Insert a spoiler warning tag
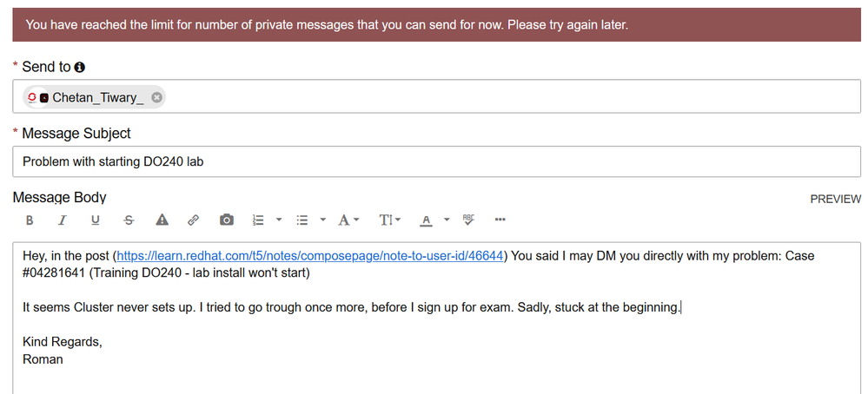The width and height of the screenshot is (868, 394). [x=162, y=220]
